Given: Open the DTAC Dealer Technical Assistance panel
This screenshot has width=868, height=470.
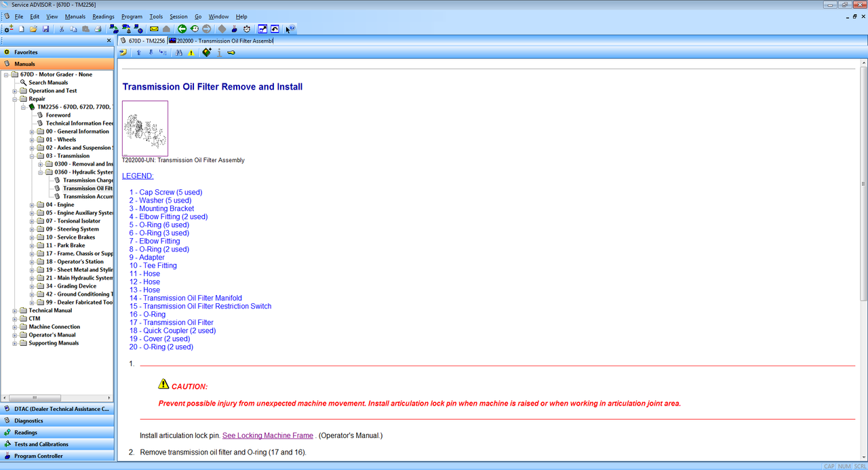Looking at the screenshot, I should pos(57,409).
